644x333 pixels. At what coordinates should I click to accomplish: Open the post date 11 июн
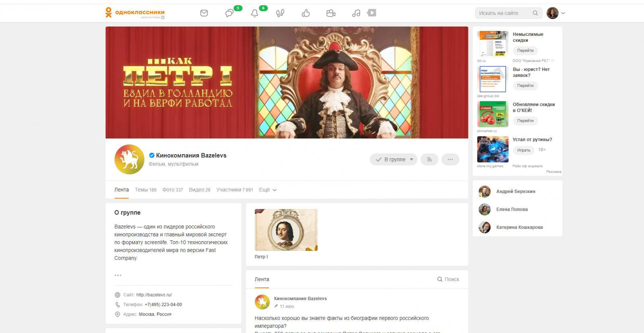click(x=287, y=306)
